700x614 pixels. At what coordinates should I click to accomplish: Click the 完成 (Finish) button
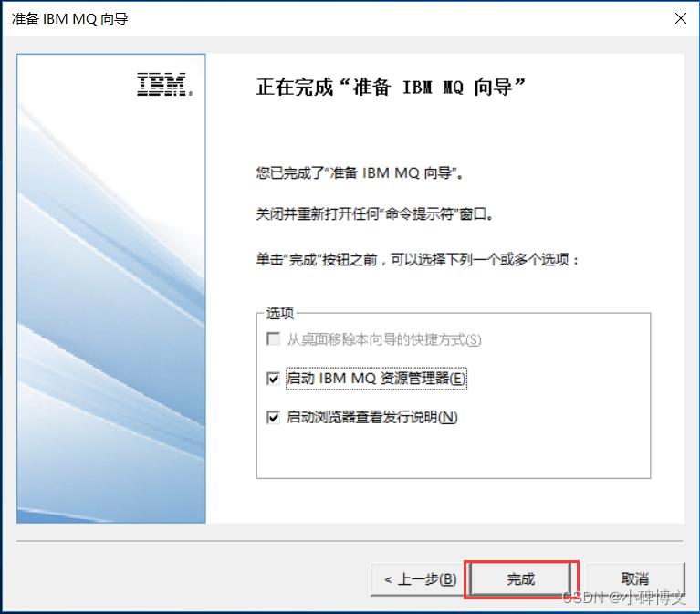click(521, 579)
